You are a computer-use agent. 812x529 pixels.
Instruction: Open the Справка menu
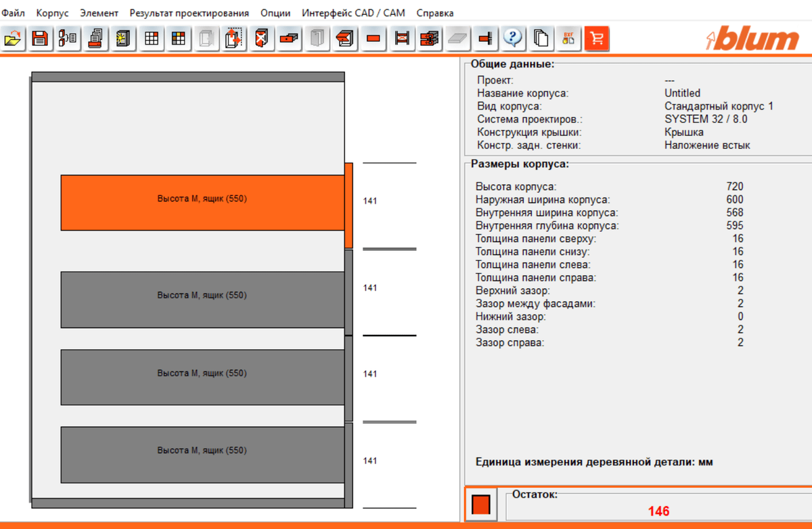[x=434, y=13]
